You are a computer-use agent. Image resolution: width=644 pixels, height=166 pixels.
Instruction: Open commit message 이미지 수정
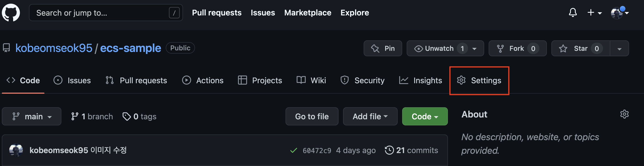tap(108, 150)
